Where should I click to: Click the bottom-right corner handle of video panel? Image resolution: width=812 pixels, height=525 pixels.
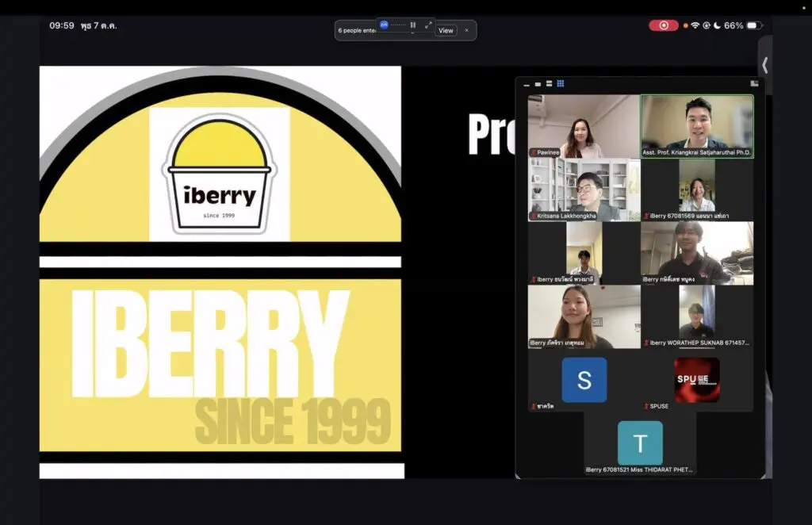click(762, 476)
